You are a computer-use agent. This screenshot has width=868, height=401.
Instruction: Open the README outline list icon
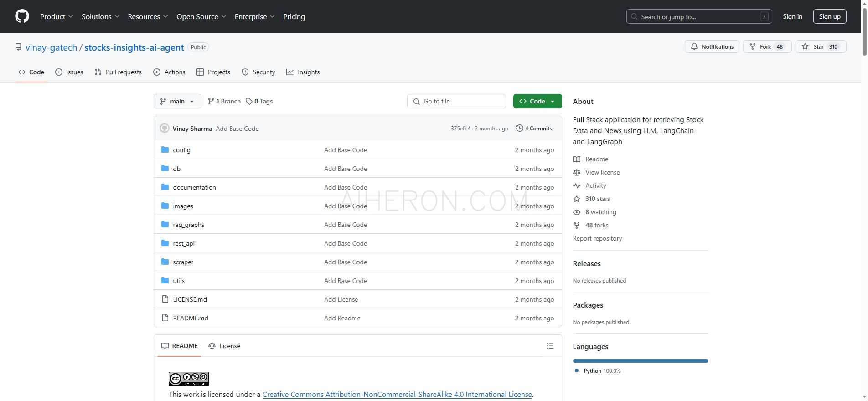pos(550,346)
